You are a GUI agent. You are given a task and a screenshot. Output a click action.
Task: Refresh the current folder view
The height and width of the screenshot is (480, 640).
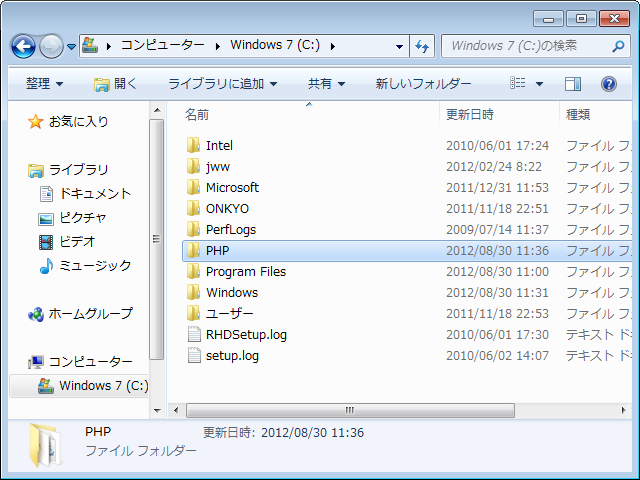[x=422, y=46]
